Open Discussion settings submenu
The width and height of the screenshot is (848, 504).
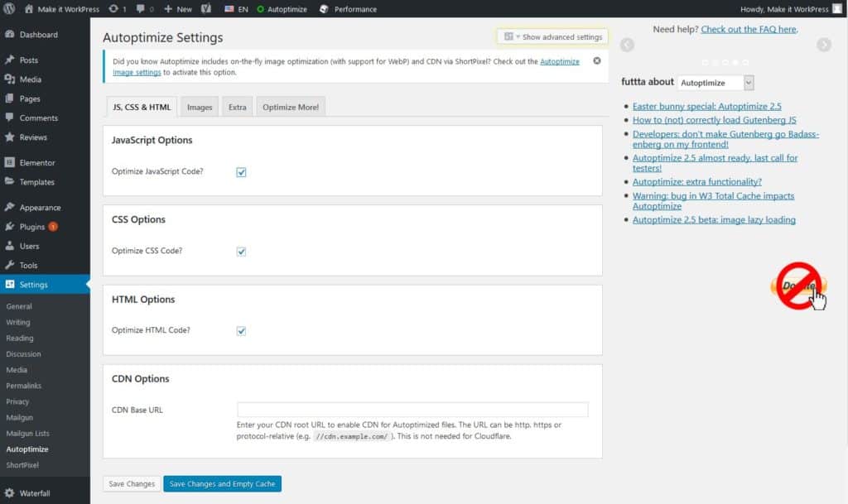click(x=23, y=354)
